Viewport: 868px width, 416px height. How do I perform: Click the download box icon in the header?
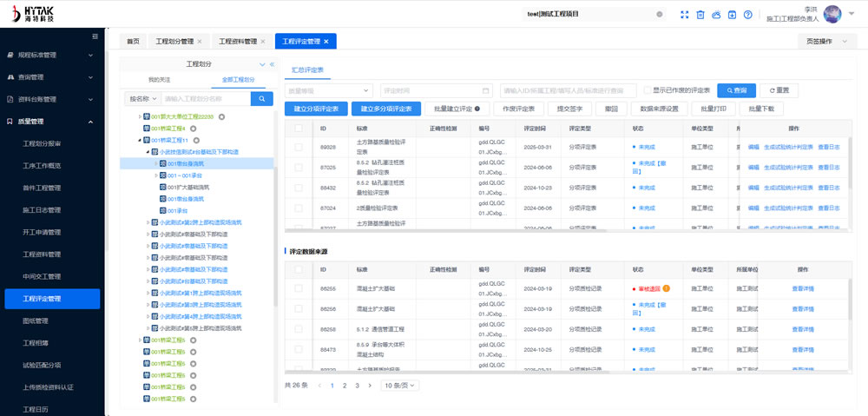click(x=732, y=15)
